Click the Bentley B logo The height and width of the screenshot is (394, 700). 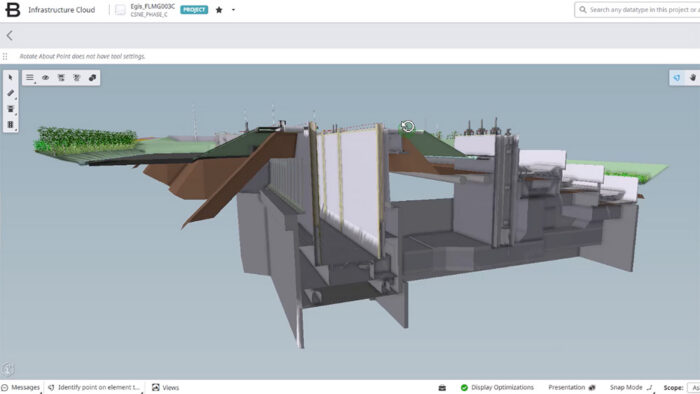(13, 10)
